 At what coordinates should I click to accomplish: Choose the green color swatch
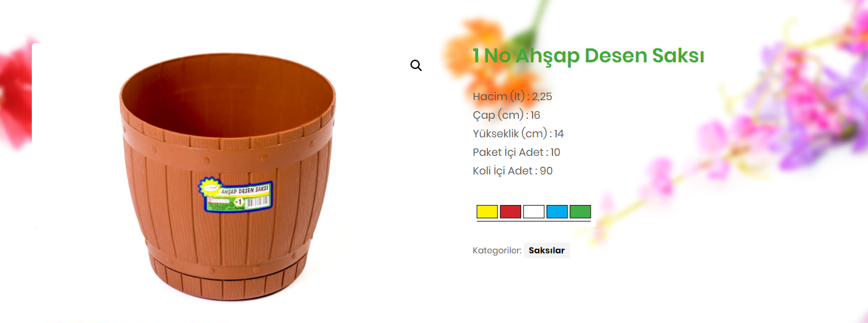pos(580,212)
